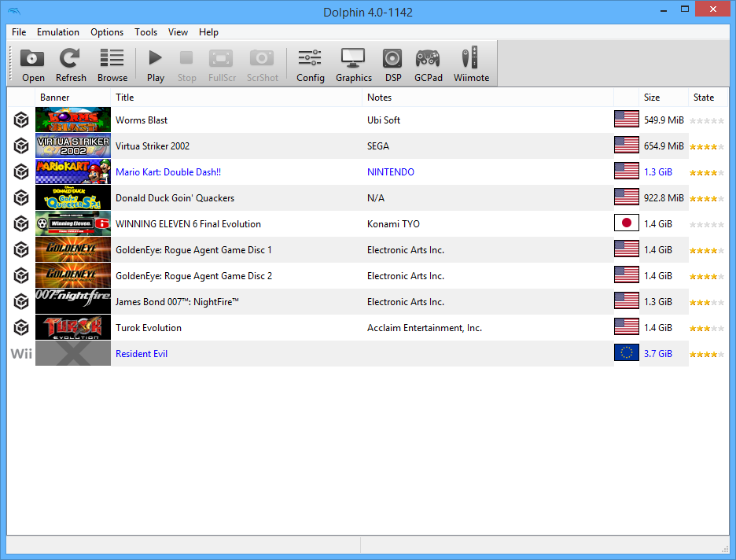
Task: Click the Wii platform icon for Resident Evil
Action: tap(21, 354)
